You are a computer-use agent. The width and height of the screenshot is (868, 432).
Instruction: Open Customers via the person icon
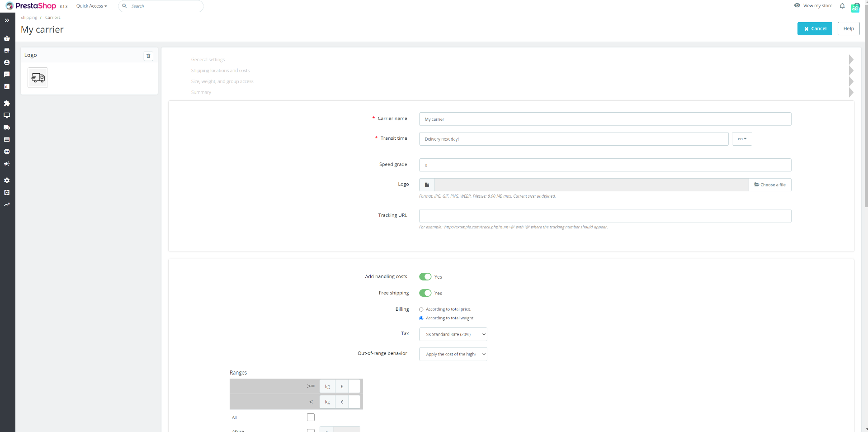[x=7, y=62]
